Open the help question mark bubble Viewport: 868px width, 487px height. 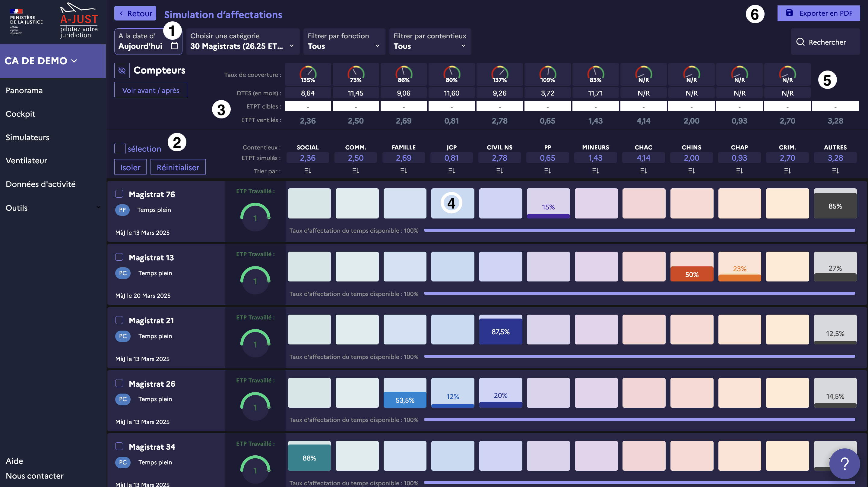point(844,464)
